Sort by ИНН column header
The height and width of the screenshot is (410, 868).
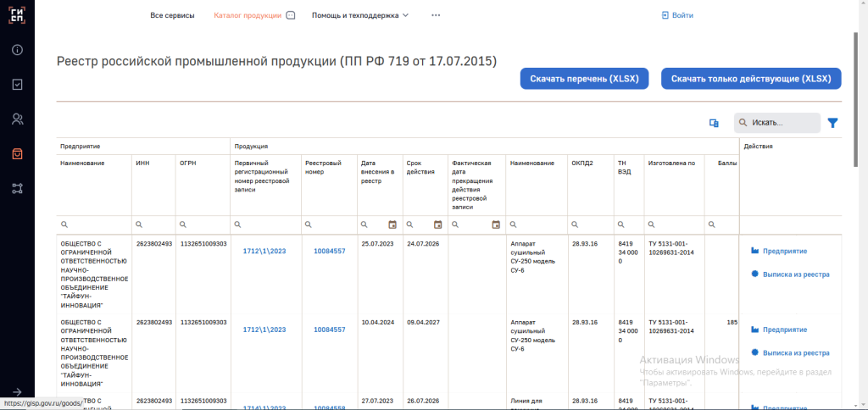tap(142, 163)
